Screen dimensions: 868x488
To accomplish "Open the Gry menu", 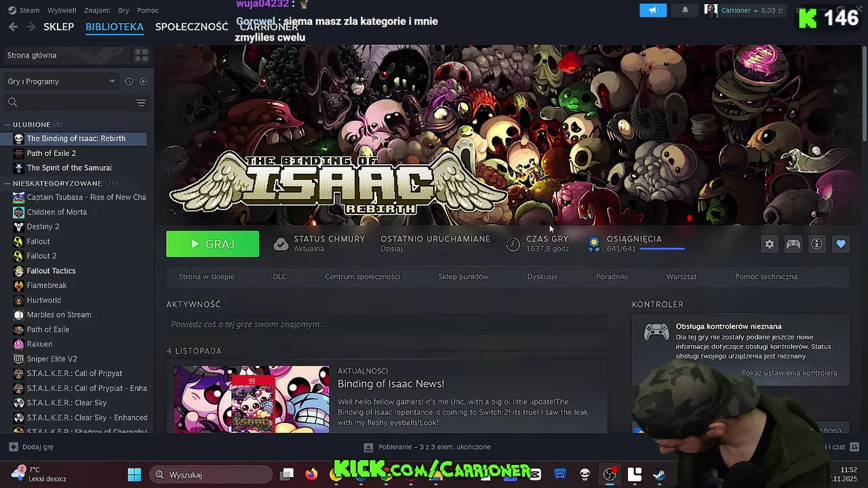I will (x=123, y=10).
